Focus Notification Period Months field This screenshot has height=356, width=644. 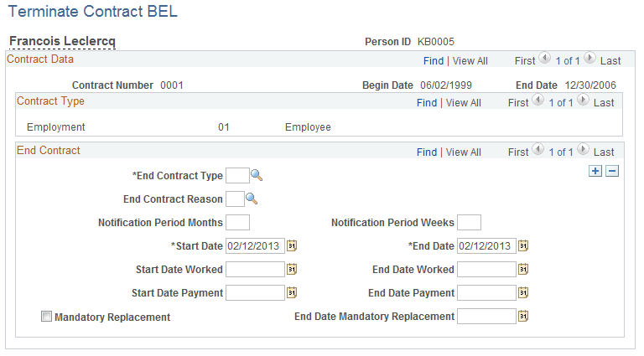click(x=237, y=222)
